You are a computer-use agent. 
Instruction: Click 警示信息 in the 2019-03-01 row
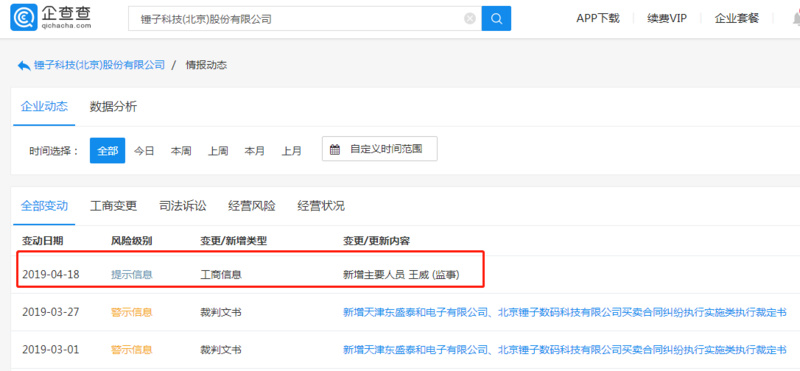[132, 350]
